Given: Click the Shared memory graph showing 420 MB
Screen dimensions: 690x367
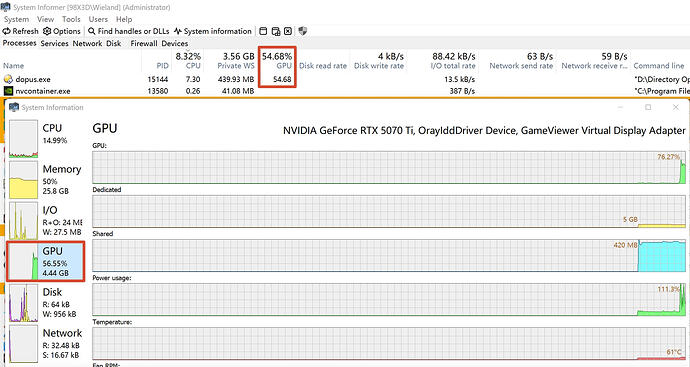Looking at the screenshot, I should (389, 256).
